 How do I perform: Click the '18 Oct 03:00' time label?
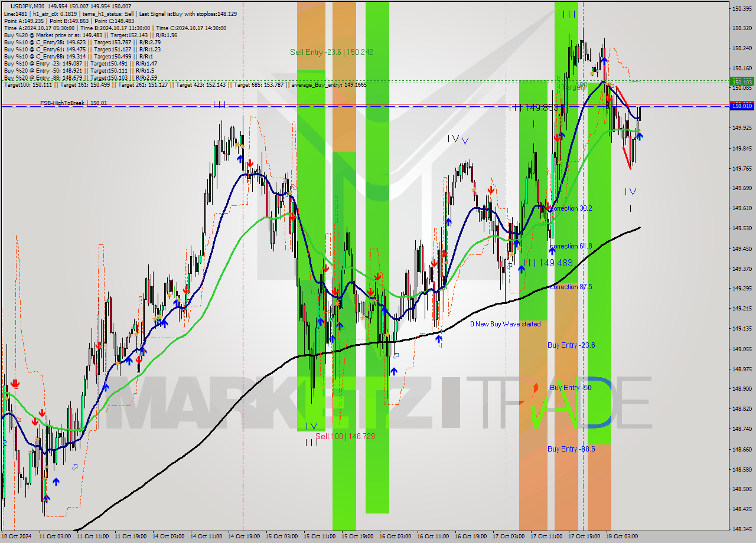click(x=621, y=537)
